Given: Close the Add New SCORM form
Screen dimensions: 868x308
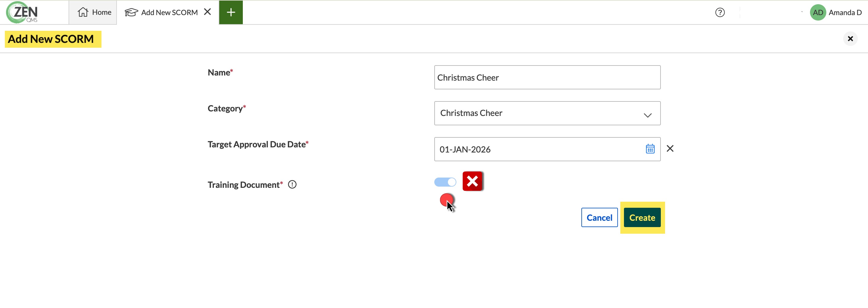Looking at the screenshot, I should (850, 39).
